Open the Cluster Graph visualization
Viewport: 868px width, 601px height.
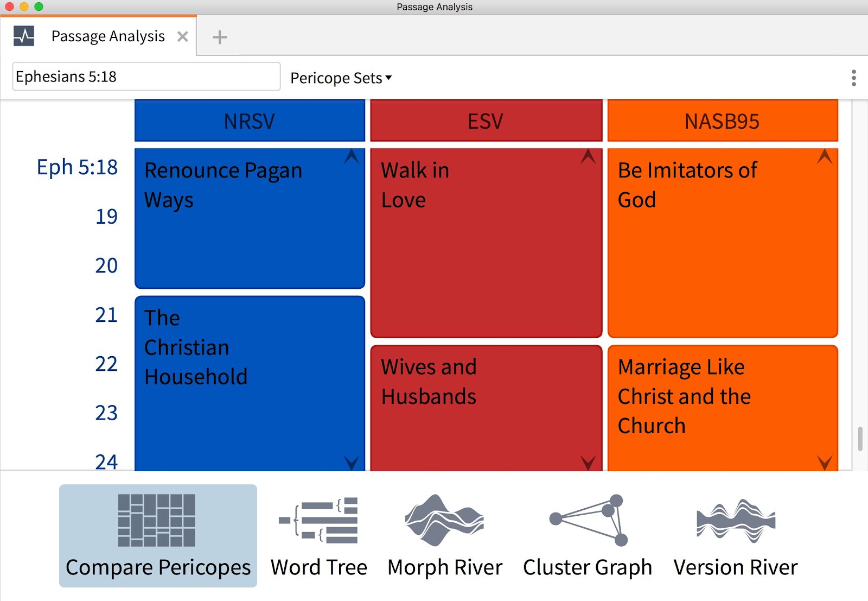[587, 537]
